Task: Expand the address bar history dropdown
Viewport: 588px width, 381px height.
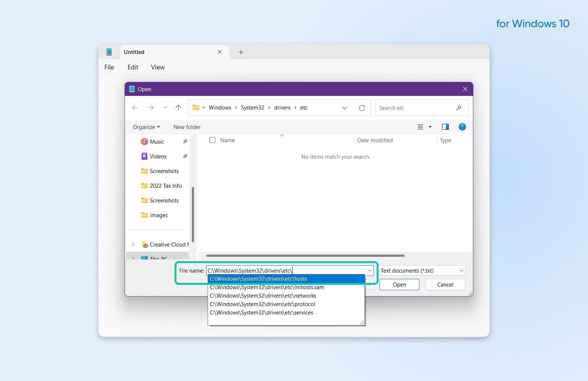Action: click(x=344, y=108)
